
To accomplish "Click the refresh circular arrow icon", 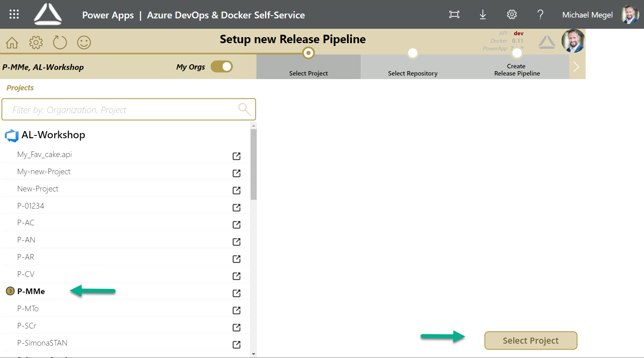I will 60,42.
